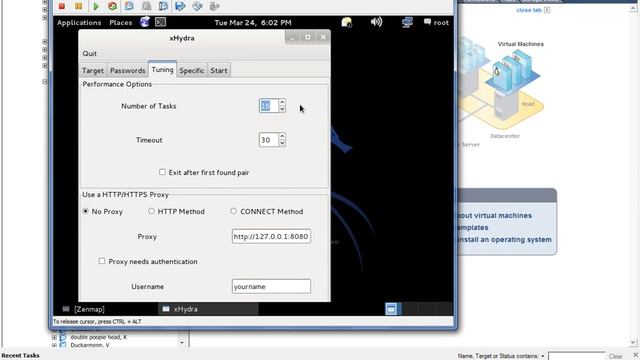Open the volume speaker icon
The height and width of the screenshot is (360, 640).
click(376, 22)
